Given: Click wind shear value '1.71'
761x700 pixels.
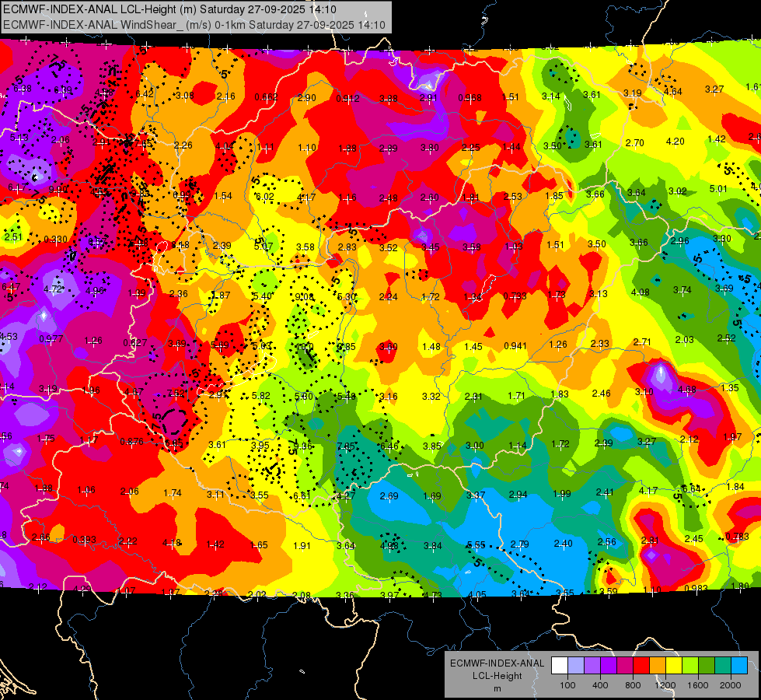Looking at the screenshot, I should (x=516, y=396).
